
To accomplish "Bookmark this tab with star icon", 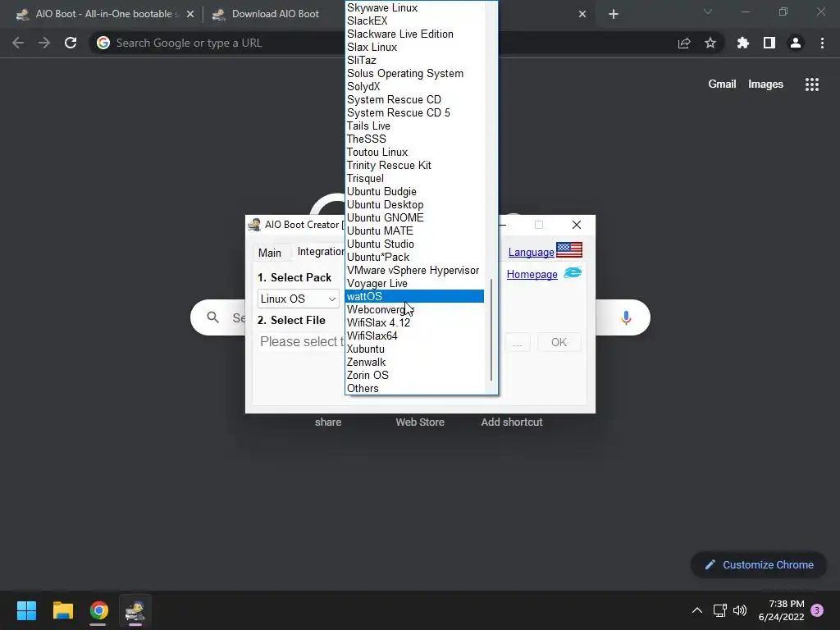I will 710,43.
